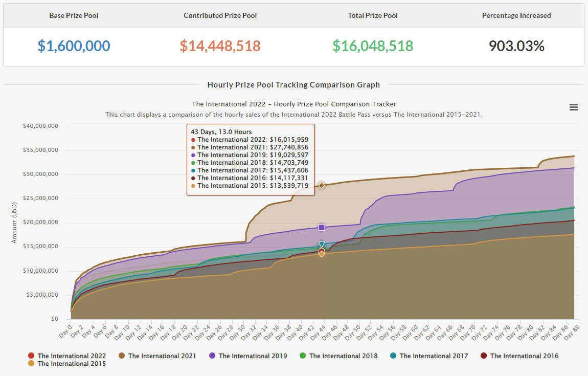Viewport: 588px width, 376px height.
Task: Click tooltip row The International 2016: $14,117,331
Action: click(x=250, y=178)
